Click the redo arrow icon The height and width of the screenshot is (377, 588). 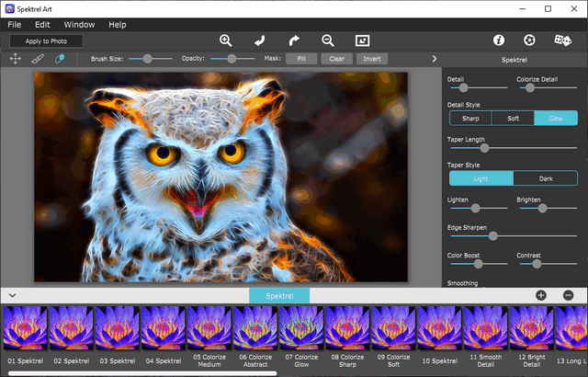(294, 40)
